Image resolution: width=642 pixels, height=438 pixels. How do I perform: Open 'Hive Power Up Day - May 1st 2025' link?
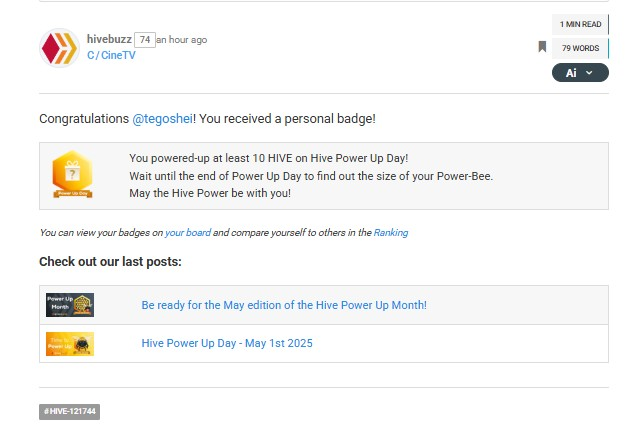227,343
